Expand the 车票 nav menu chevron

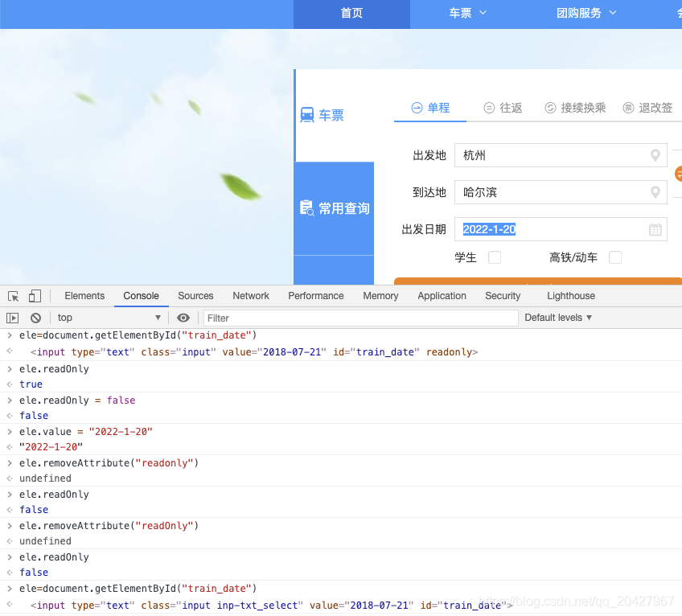(x=483, y=13)
